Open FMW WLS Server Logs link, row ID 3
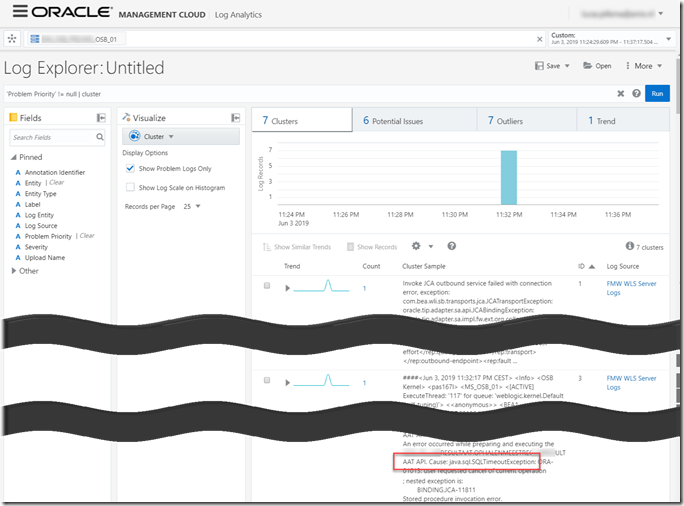The height and width of the screenshot is (506, 684). (631, 383)
